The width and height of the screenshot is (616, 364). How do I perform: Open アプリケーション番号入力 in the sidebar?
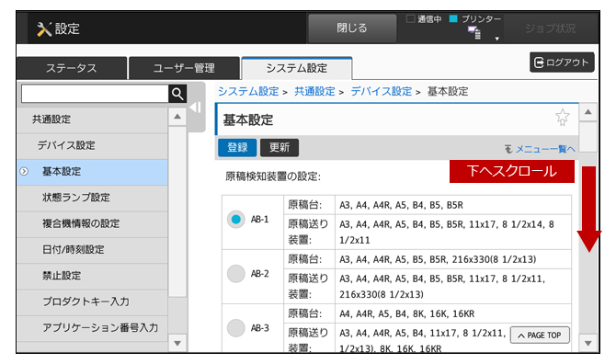click(93, 328)
